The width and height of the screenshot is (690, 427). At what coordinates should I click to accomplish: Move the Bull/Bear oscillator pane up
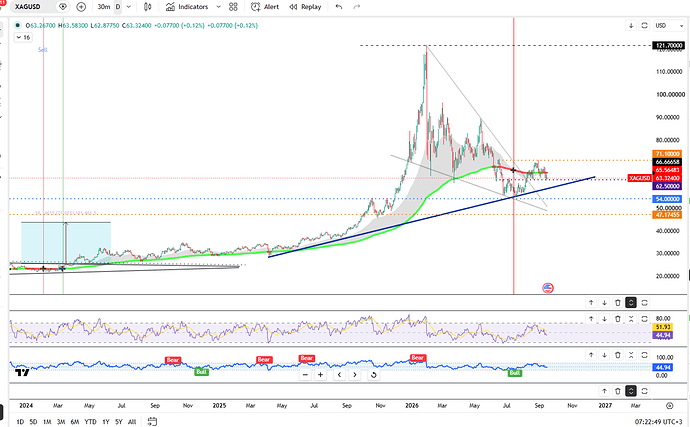591,355
